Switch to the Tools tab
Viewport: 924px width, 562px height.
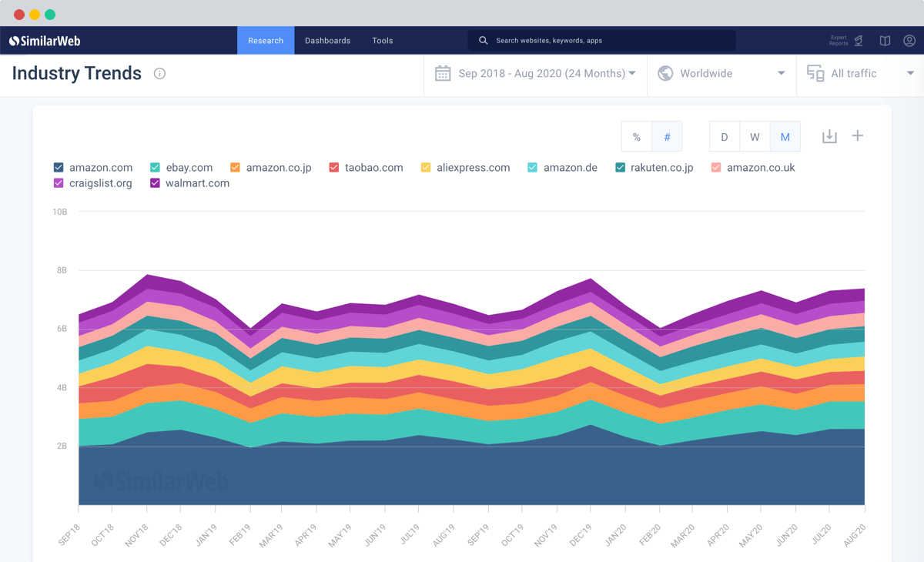pyautogui.click(x=383, y=41)
